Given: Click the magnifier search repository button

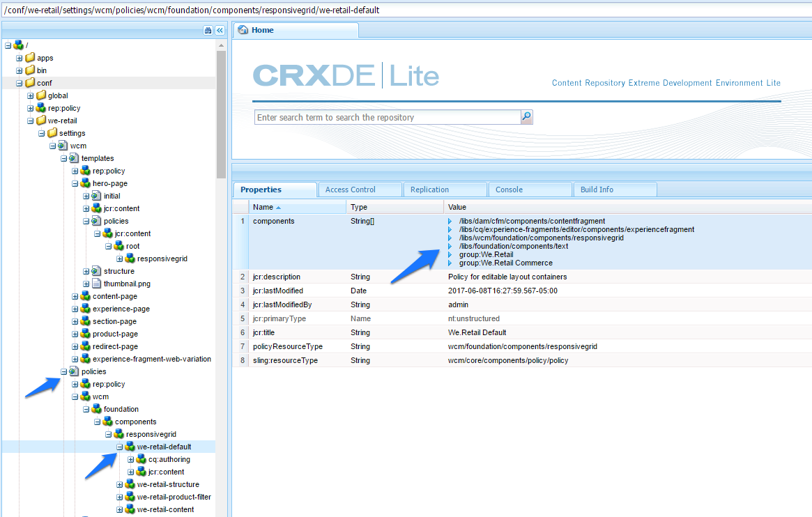Looking at the screenshot, I should tap(527, 117).
